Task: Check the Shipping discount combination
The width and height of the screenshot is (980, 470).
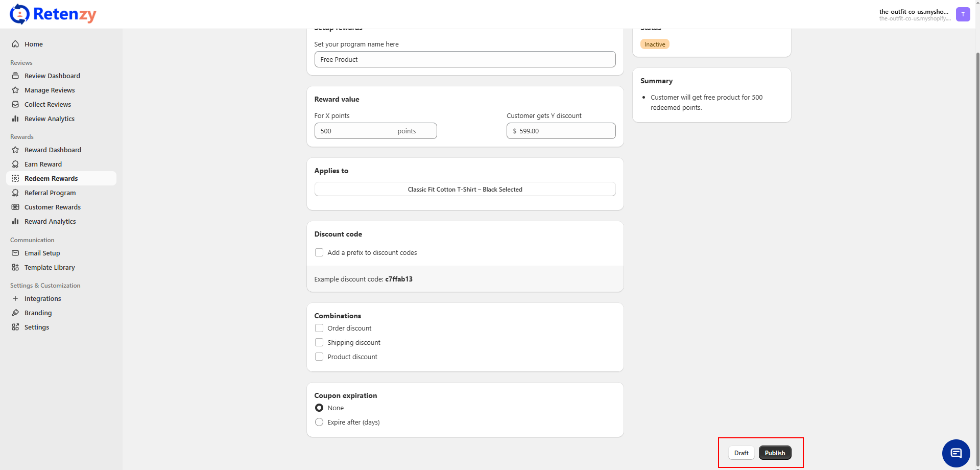Action: (319, 342)
